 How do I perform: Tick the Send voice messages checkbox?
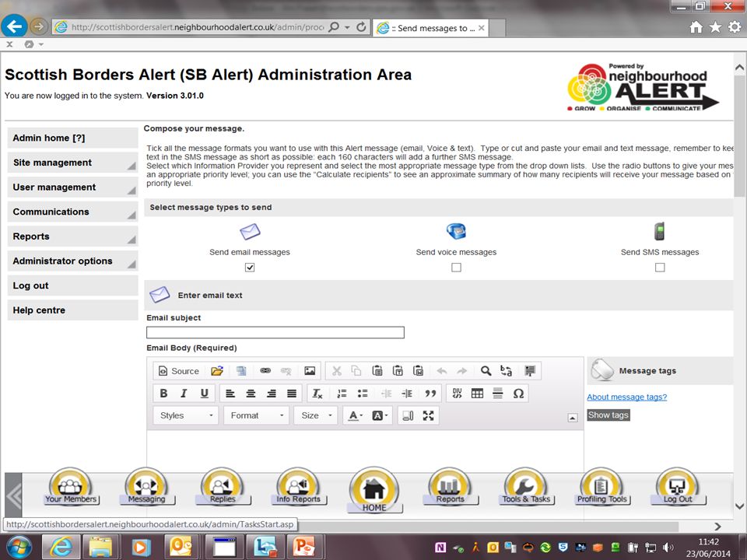click(x=457, y=267)
